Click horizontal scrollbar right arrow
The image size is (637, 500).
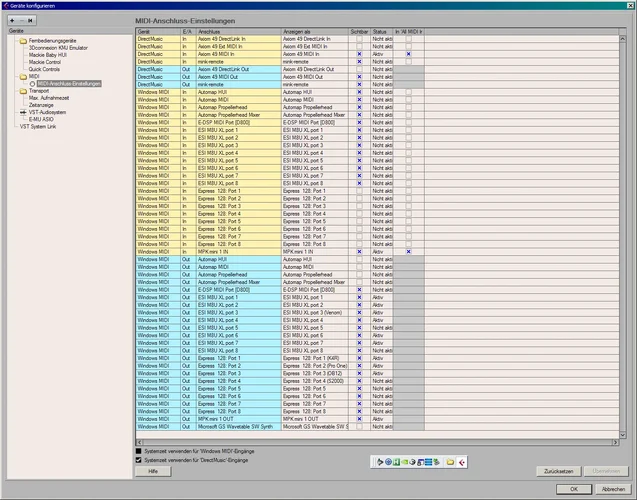pyautogui.click(x=615, y=442)
